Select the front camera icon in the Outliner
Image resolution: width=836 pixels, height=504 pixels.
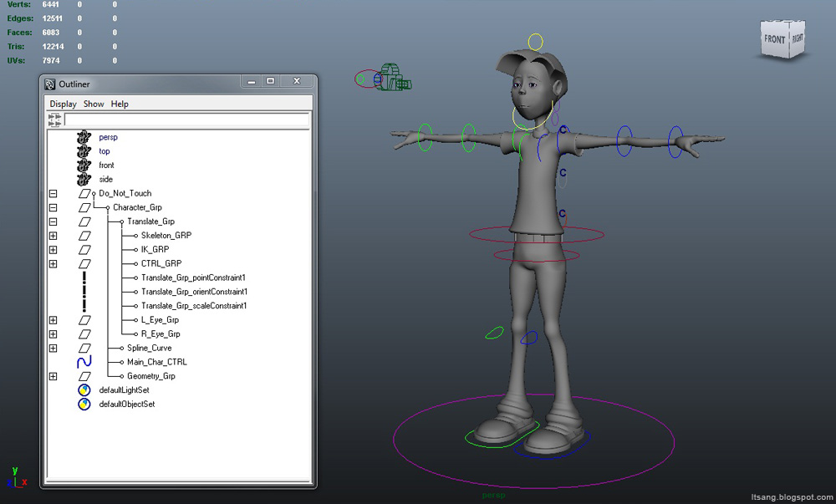click(x=84, y=165)
